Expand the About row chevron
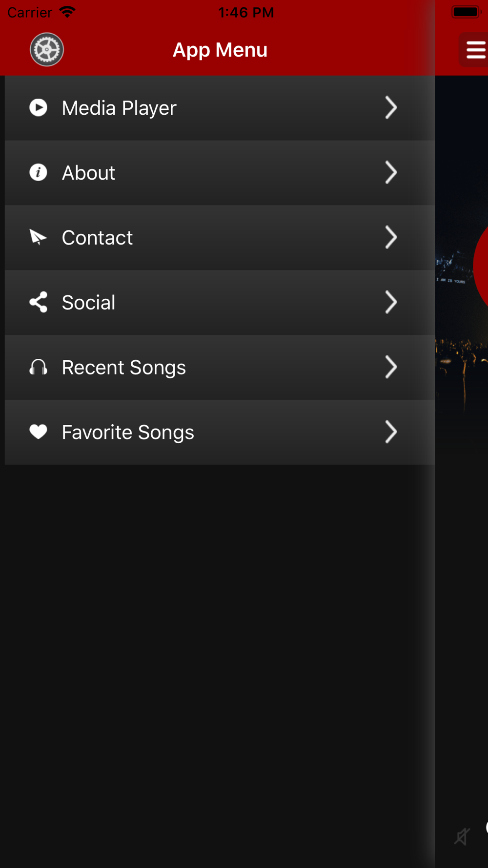This screenshot has width=488, height=868. click(391, 172)
